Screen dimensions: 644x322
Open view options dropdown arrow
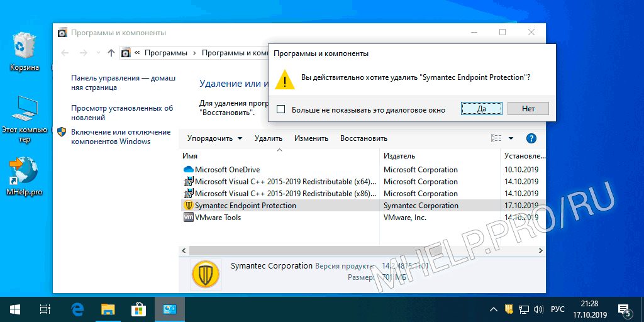tap(511, 138)
